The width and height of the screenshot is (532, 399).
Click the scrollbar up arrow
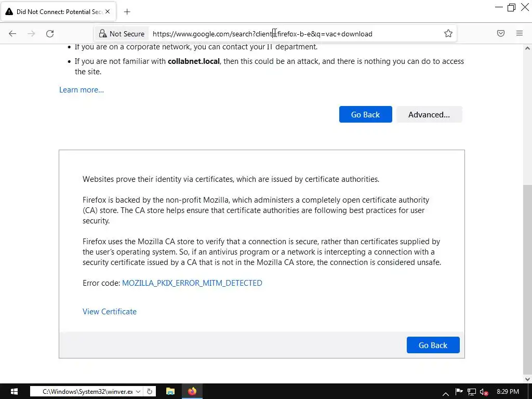coord(527,48)
